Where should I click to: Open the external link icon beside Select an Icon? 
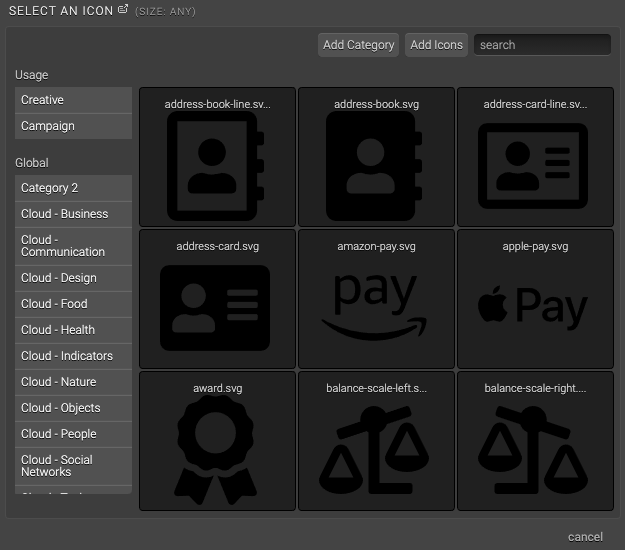click(123, 9)
